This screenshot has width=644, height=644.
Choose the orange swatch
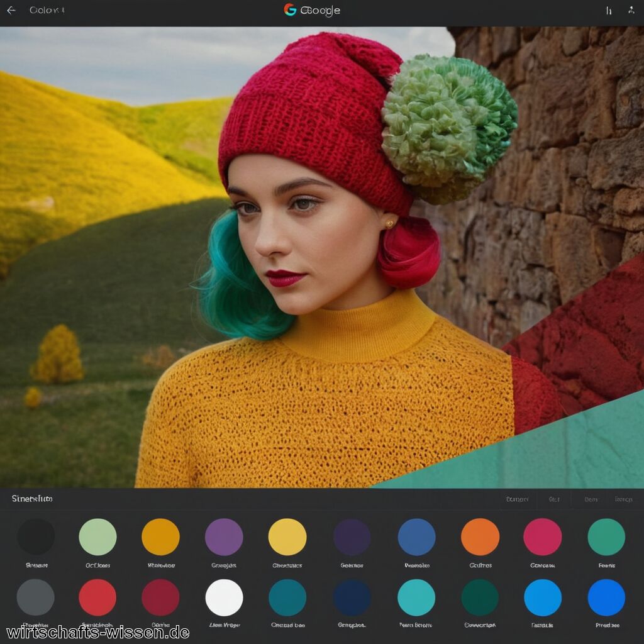click(x=480, y=537)
